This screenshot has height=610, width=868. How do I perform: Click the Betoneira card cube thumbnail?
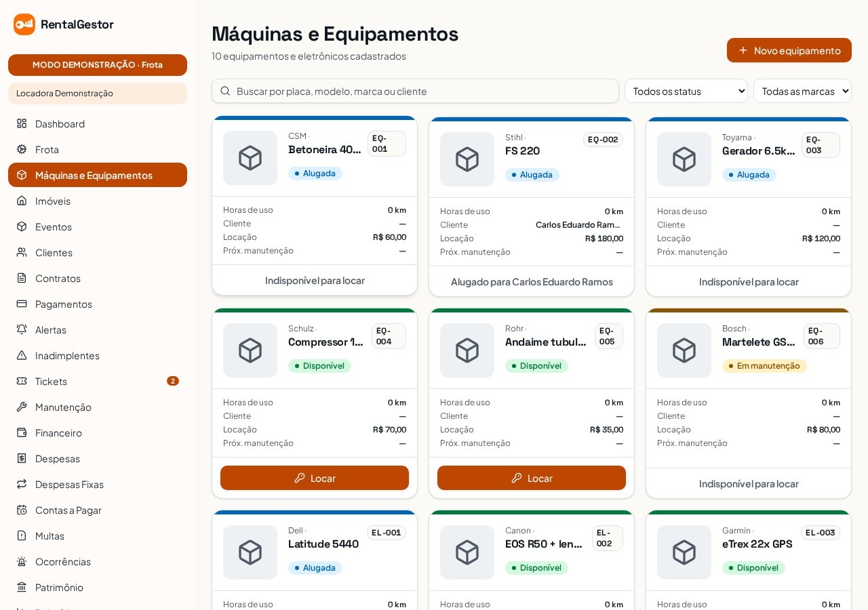tap(250, 158)
